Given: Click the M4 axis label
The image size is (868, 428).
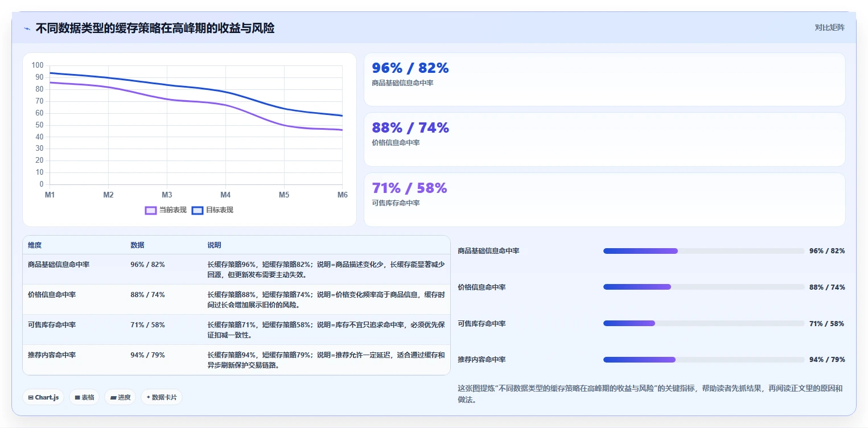Looking at the screenshot, I should (x=225, y=195).
